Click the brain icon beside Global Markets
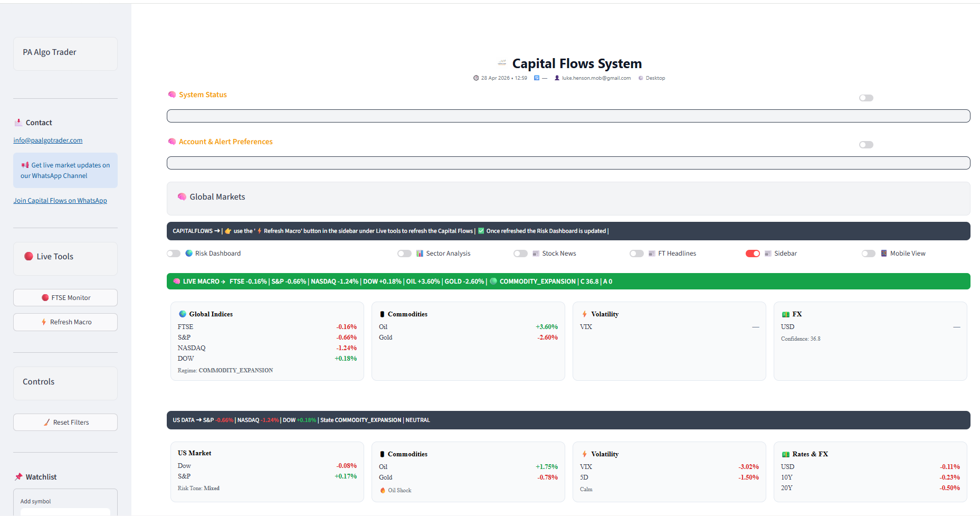 tap(182, 196)
